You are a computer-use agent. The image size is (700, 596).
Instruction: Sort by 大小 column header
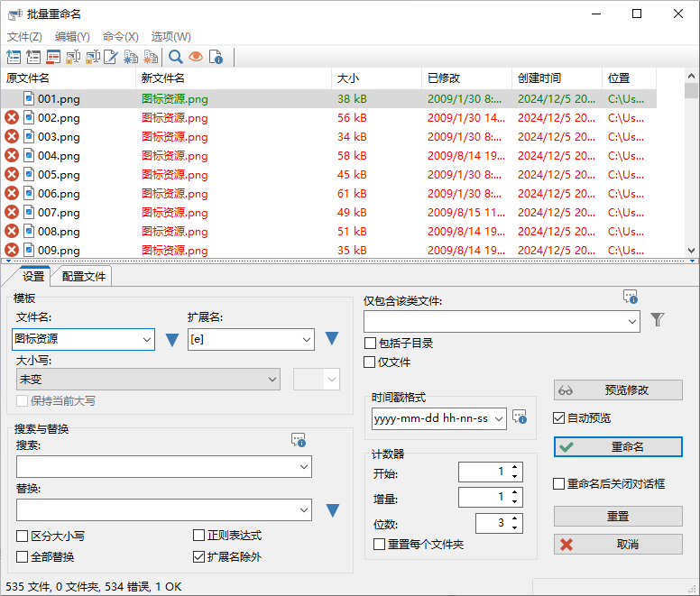(x=376, y=78)
